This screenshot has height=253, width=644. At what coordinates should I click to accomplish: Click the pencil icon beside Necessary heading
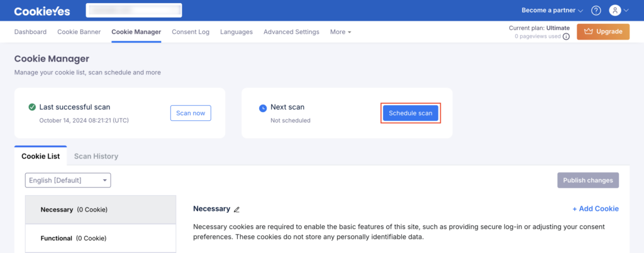point(237,209)
